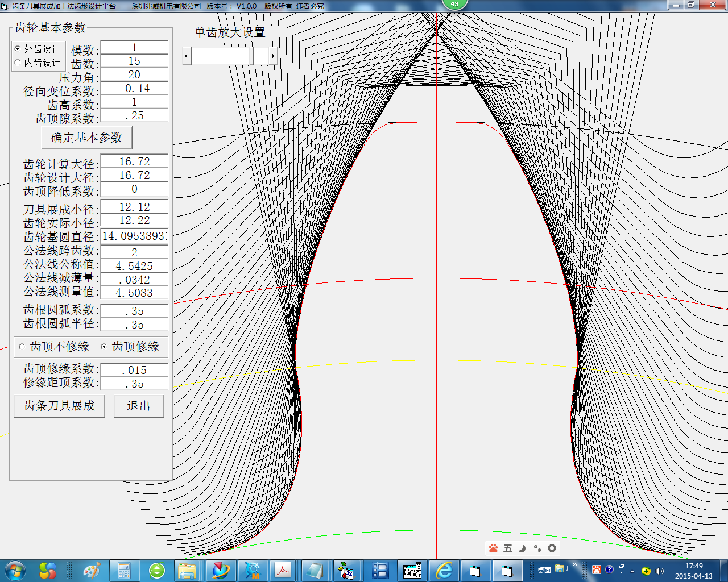Viewport: 728px width, 582px height.
Task: Click the 齿顶降低系数 field
Action: (x=134, y=189)
